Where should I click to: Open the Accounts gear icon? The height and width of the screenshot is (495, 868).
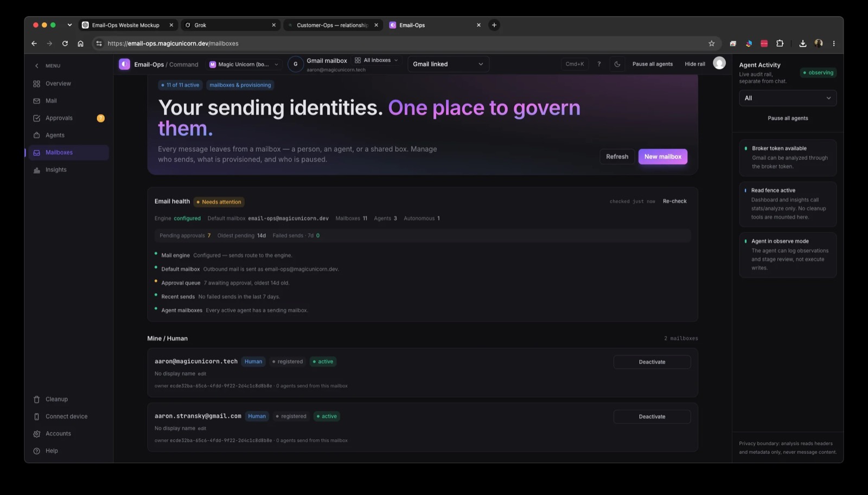(x=37, y=434)
